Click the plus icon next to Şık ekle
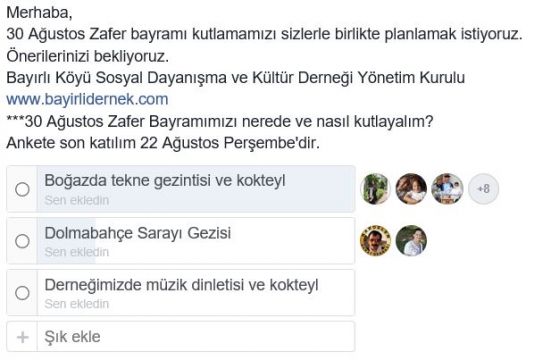This screenshot has width=551, height=360. click(x=22, y=337)
